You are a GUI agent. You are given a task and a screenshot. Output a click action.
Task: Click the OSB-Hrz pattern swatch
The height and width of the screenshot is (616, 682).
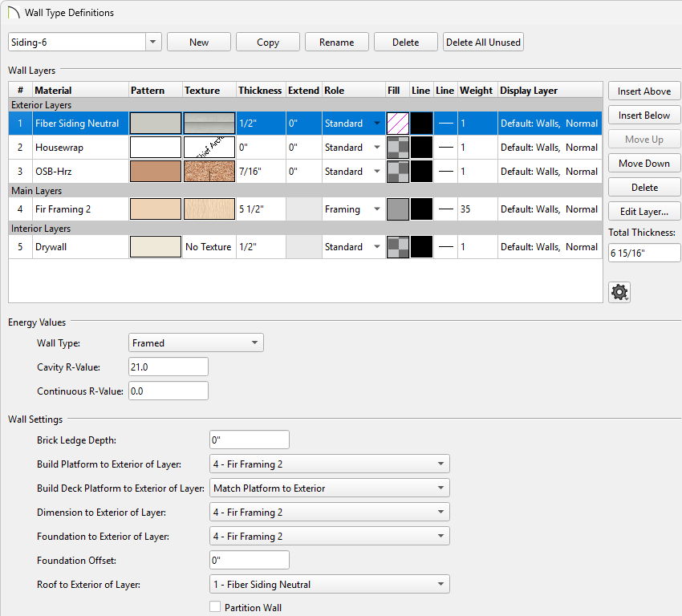[156, 172]
